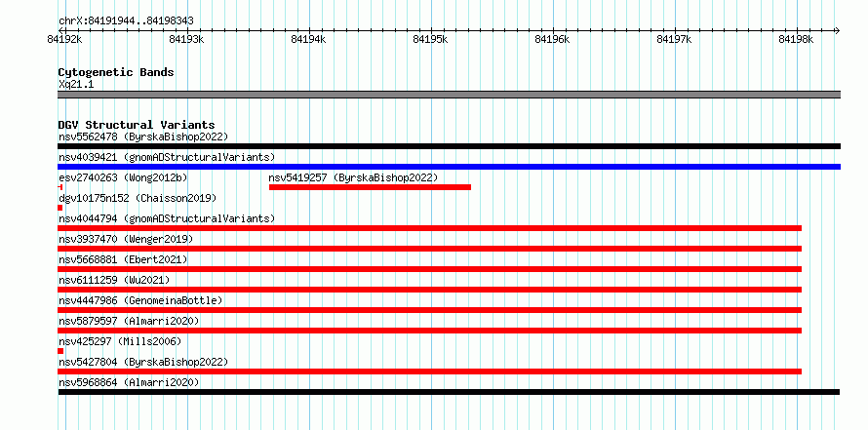Select the blue bar for nsv4039421
This screenshot has width=868, height=430.
pyautogui.click(x=449, y=167)
